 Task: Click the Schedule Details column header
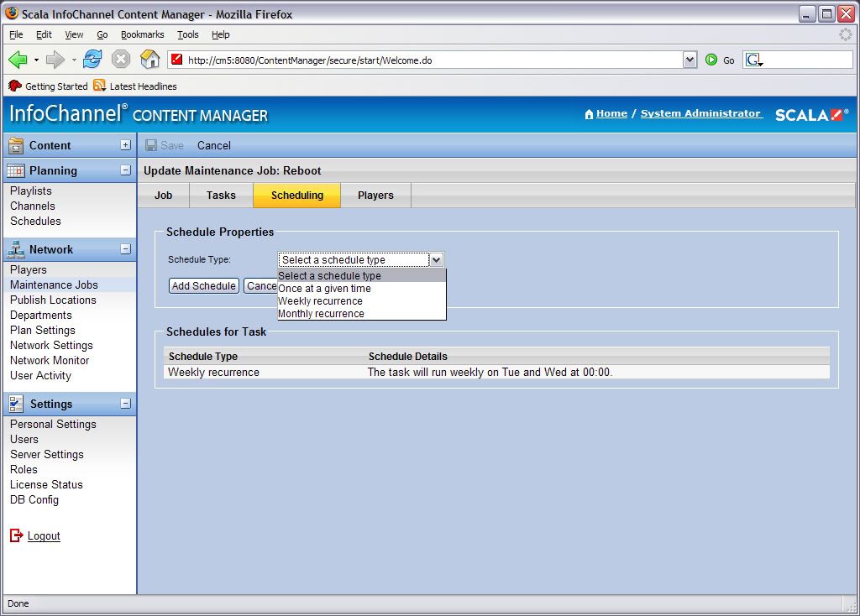click(407, 356)
